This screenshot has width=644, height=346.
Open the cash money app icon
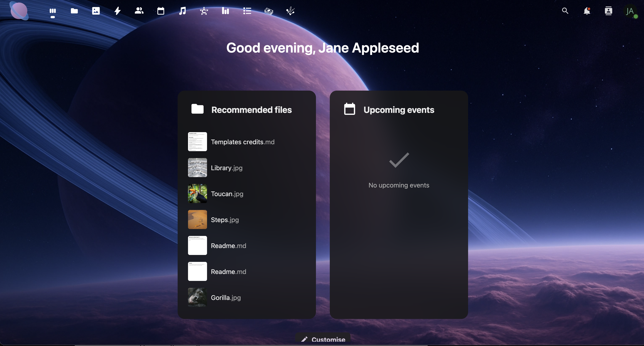(269, 11)
